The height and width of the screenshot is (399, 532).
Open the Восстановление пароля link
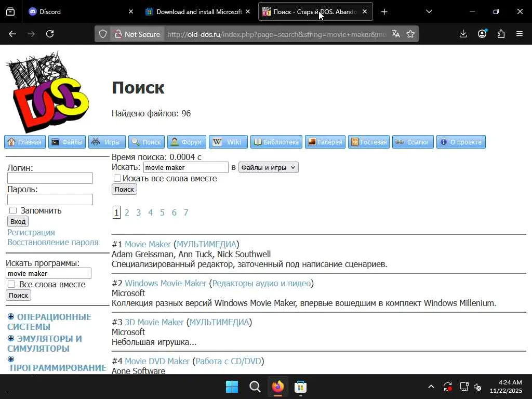pyautogui.click(x=53, y=242)
